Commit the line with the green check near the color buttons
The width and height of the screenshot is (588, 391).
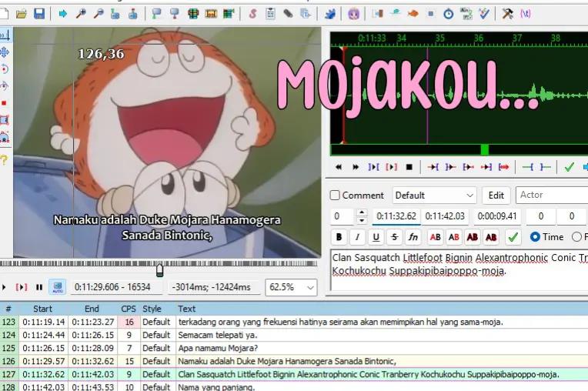[x=513, y=237]
